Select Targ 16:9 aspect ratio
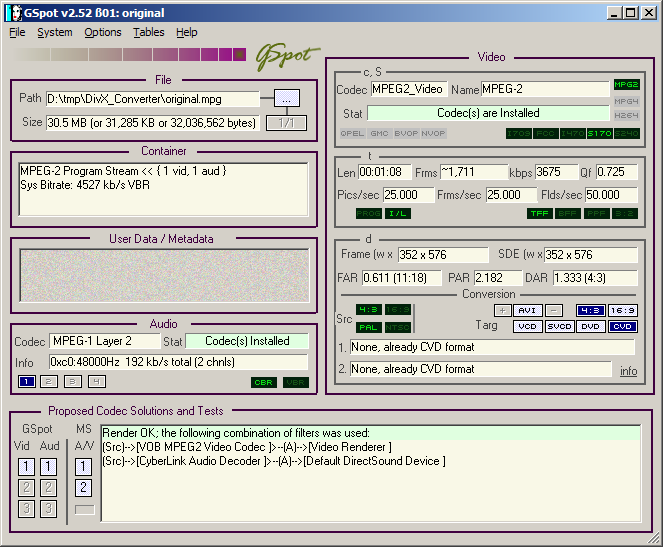Viewport: 663px width, 547px height. [622, 311]
